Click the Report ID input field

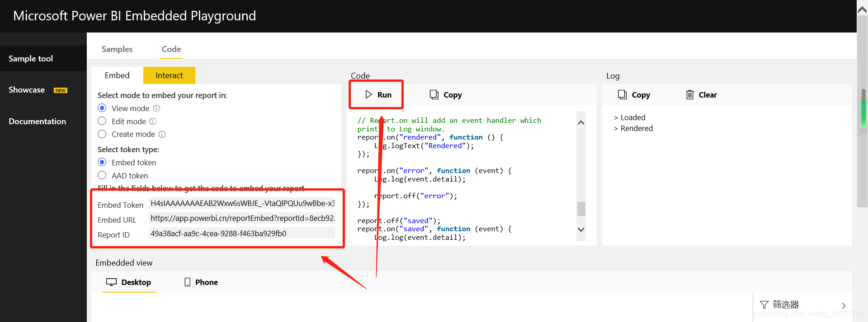coord(242,233)
